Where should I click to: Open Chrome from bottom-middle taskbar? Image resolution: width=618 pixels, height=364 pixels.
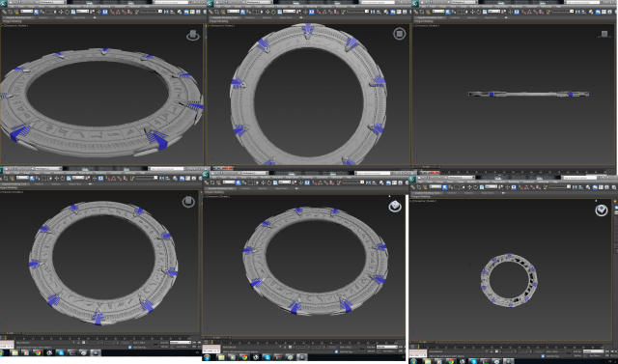click(244, 357)
